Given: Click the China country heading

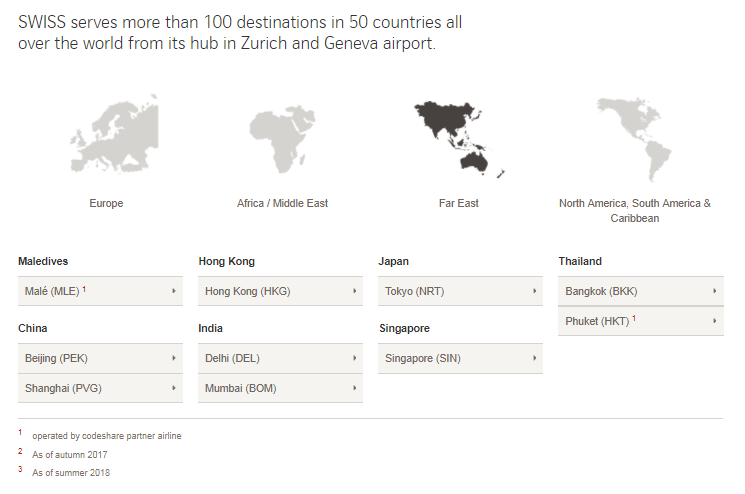Looking at the screenshot, I should 32,328.
